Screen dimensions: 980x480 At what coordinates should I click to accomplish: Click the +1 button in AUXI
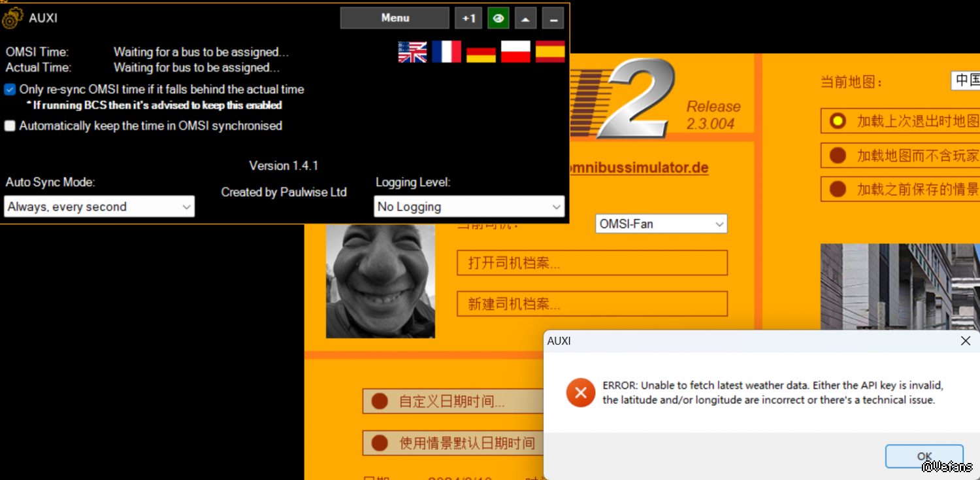coord(468,18)
